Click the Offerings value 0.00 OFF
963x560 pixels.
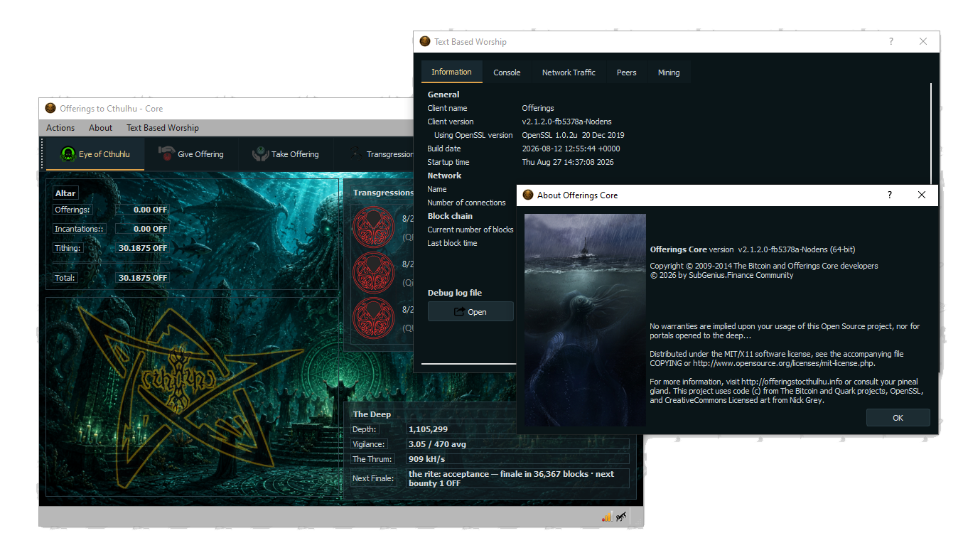tap(150, 210)
